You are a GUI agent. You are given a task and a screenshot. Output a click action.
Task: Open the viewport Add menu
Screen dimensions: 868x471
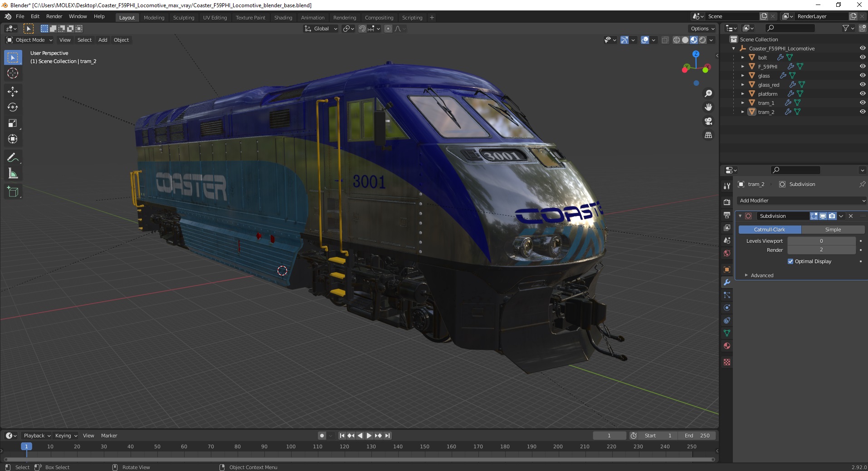tap(103, 40)
